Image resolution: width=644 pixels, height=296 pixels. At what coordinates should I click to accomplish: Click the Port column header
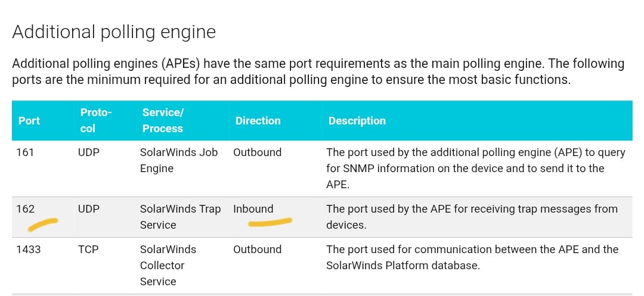coord(29,120)
